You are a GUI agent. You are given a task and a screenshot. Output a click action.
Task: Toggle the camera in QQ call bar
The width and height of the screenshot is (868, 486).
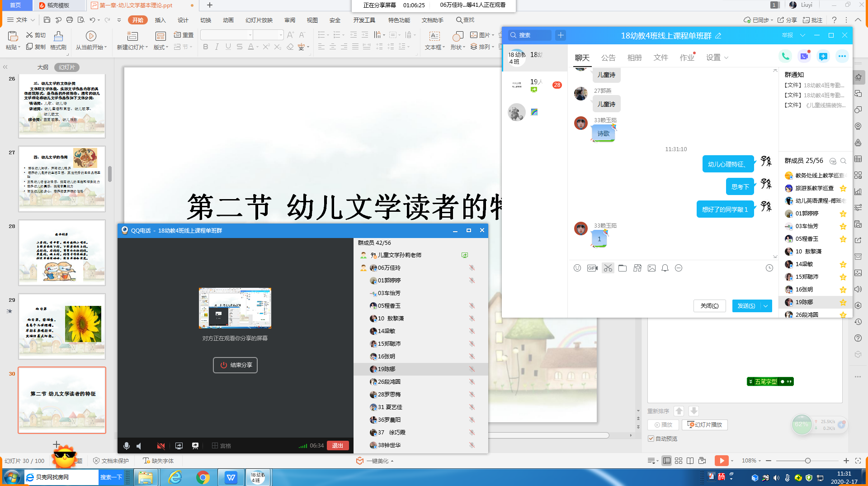[160, 446]
